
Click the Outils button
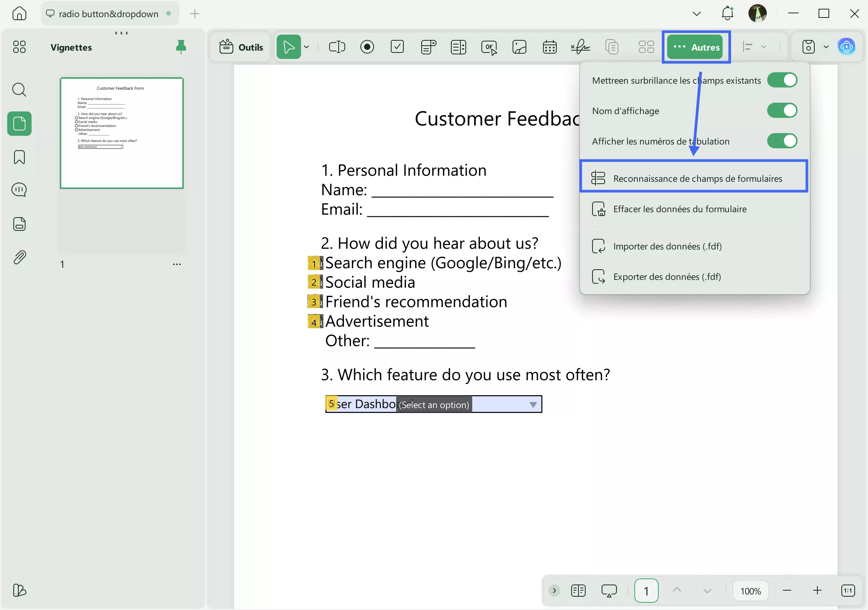241,47
